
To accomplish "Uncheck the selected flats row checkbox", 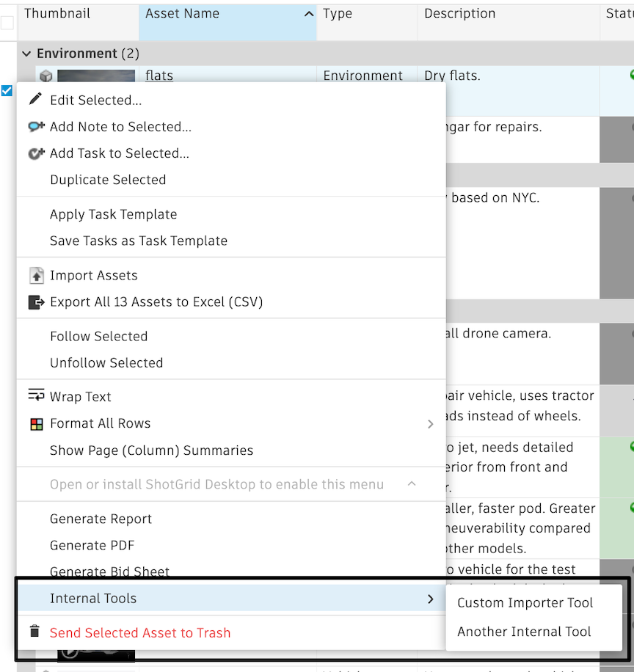I will [x=7, y=90].
